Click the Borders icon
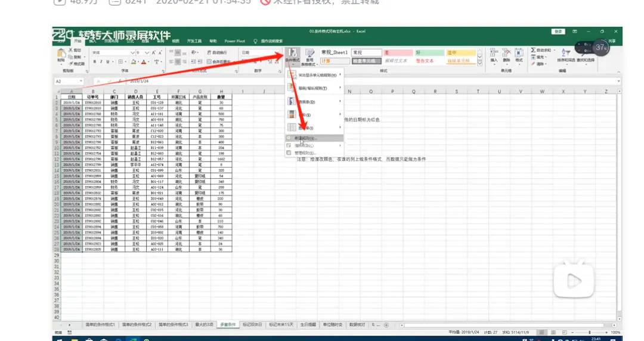The width and height of the screenshot is (644, 341). [120, 61]
